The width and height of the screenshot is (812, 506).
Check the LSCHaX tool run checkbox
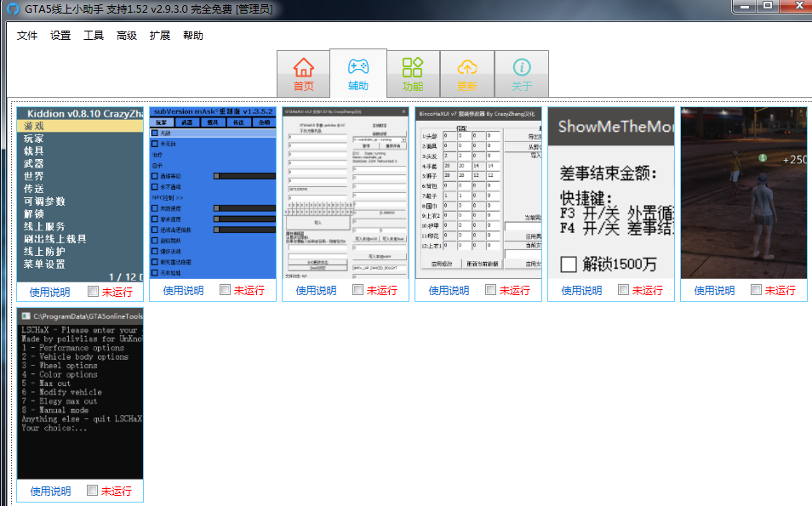[x=93, y=491]
